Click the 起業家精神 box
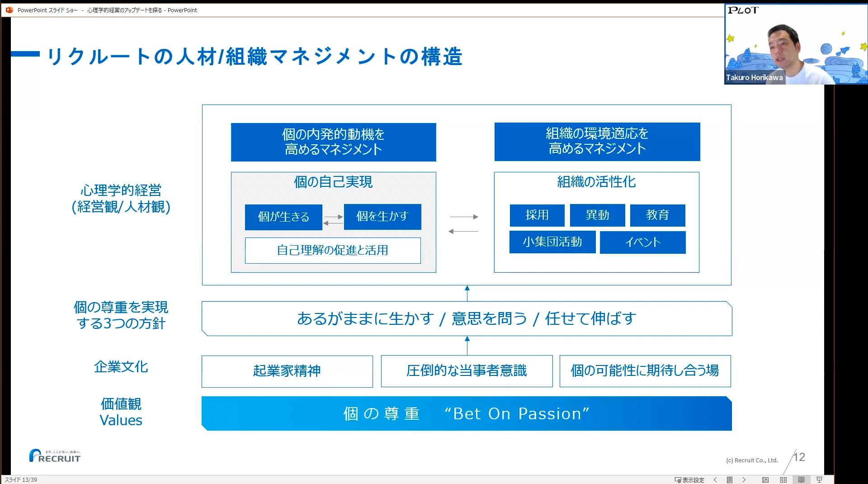This screenshot has height=484, width=868. (x=287, y=371)
